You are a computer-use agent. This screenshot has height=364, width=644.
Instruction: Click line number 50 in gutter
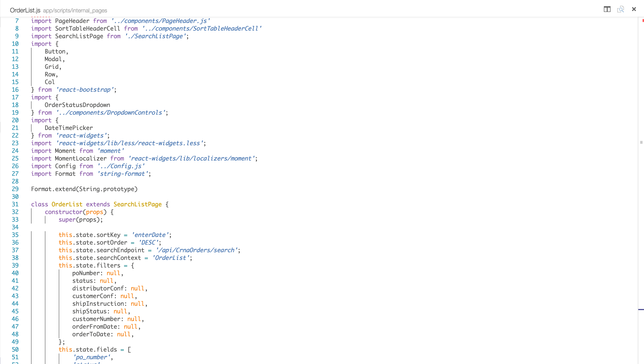(x=15, y=349)
